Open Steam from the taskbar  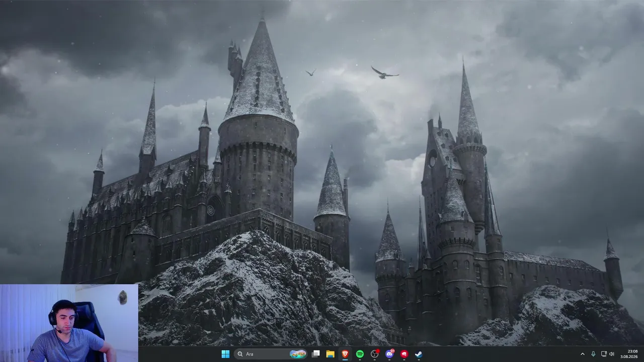pyautogui.click(x=419, y=354)
